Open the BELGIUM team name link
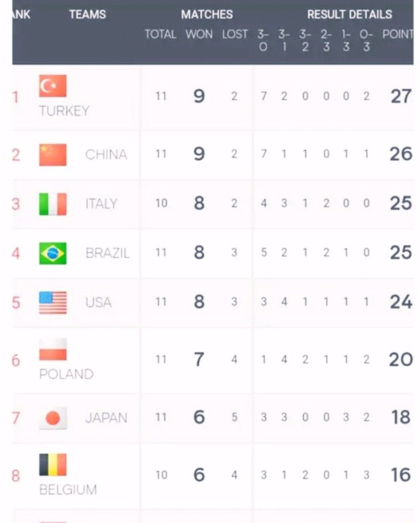 pyautogui.click(x=68, y=490)
